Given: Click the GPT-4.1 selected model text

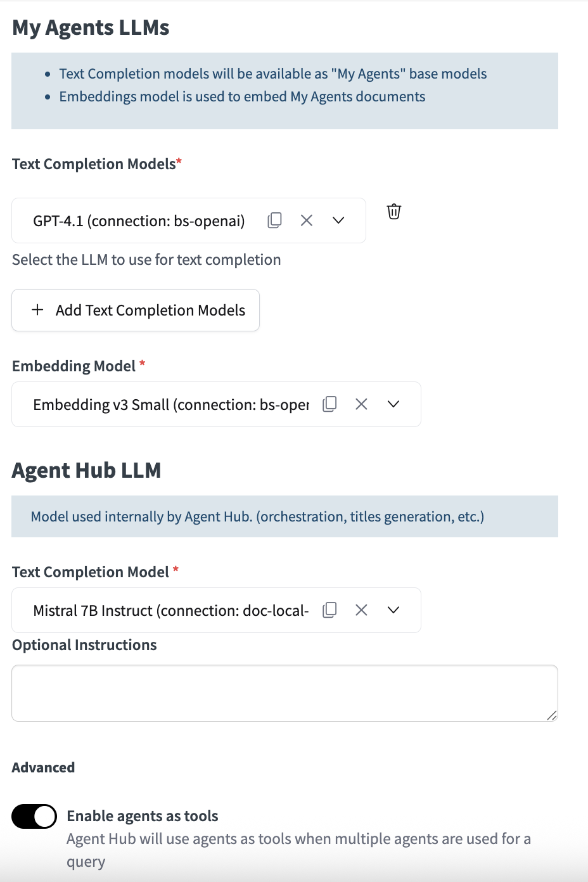Looking at the screenshot, I should click(x=139, y=221).
